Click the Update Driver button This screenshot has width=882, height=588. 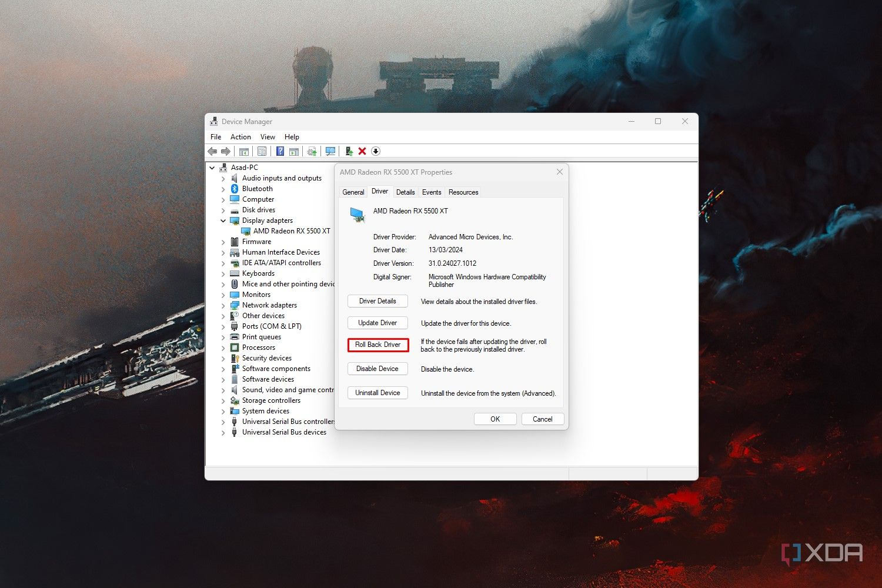pos(377,323)
